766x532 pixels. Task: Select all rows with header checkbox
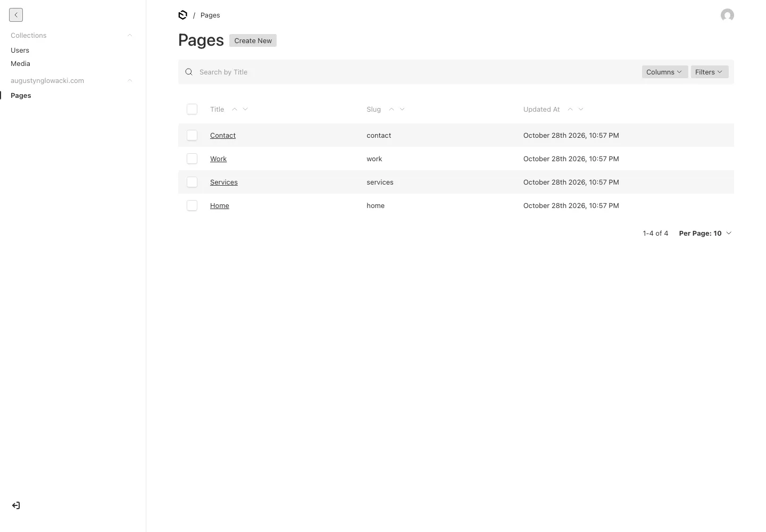[x=192, y=109]
